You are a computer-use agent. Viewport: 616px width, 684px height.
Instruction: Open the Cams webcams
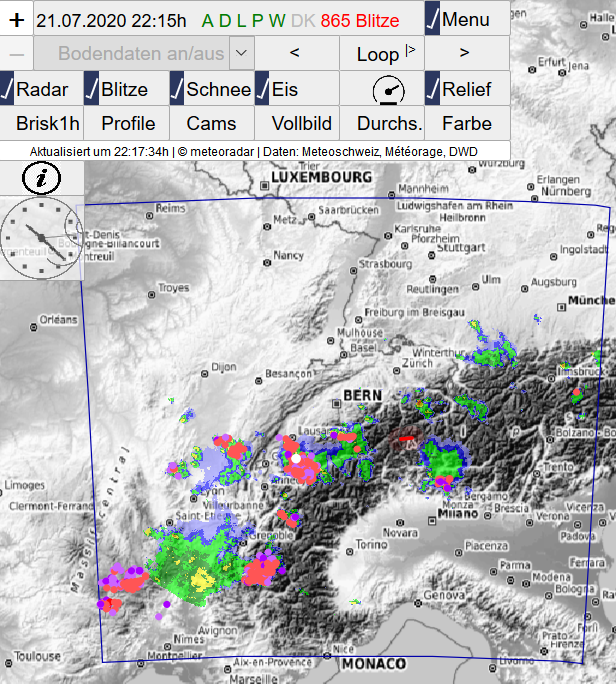coord(212,123)
